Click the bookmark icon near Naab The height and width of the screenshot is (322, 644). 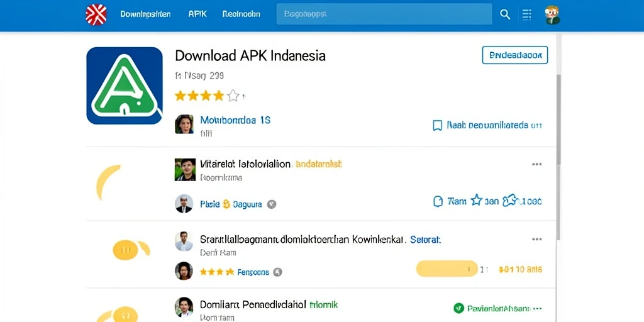pyautogui.click(x=438, y=125)
